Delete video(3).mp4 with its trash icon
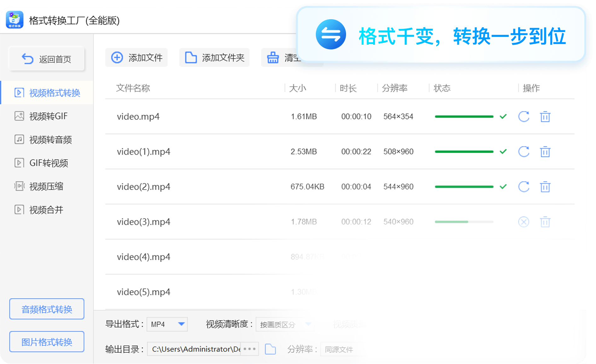This screenshot has width=596, height=364. (x=545, y=222)
